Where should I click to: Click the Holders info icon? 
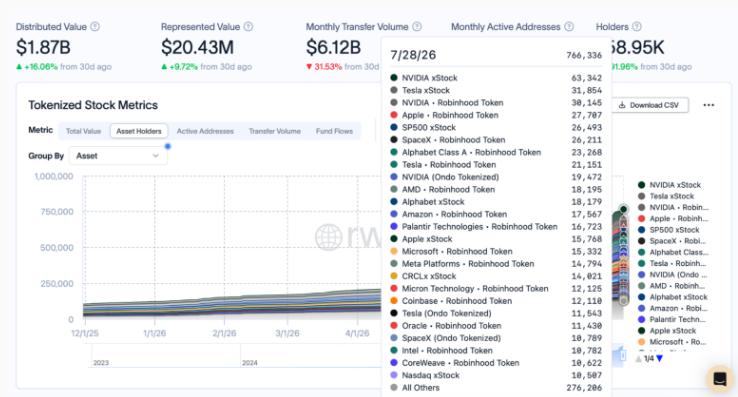coord(637,27)
